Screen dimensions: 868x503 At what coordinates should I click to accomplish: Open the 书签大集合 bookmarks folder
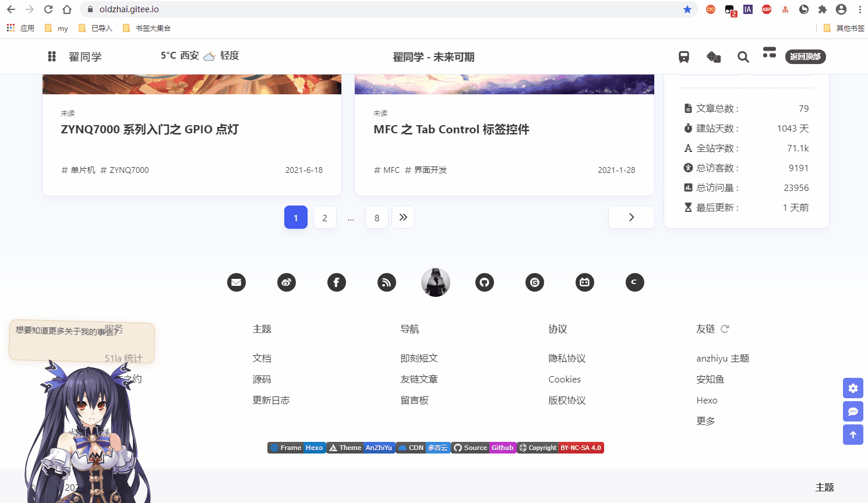[147, 28]
